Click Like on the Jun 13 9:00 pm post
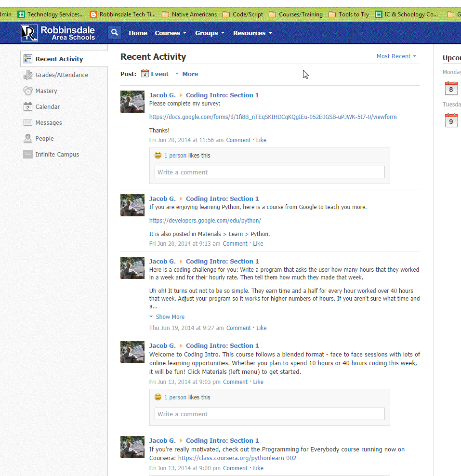This screenshot has height=476, width=461. point(258,468)
